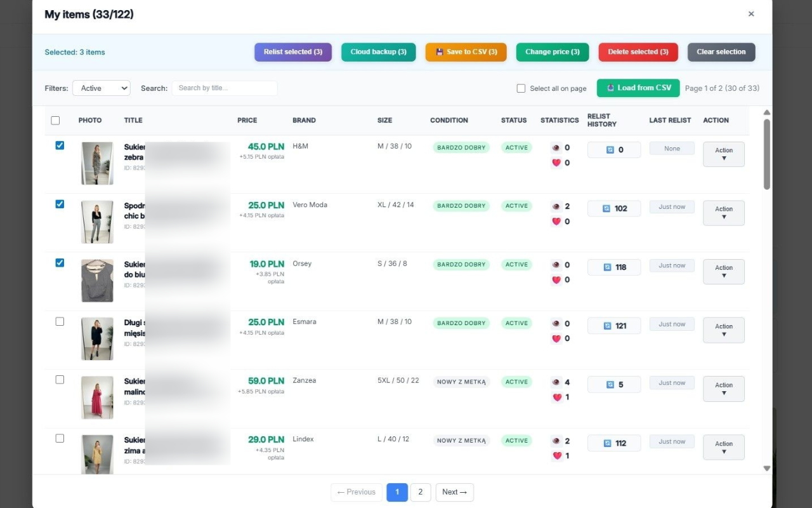The height and width of the screenshot is (508, 812).
Task: Open Action dropdown for Lindex item
Action: point(724,448)
